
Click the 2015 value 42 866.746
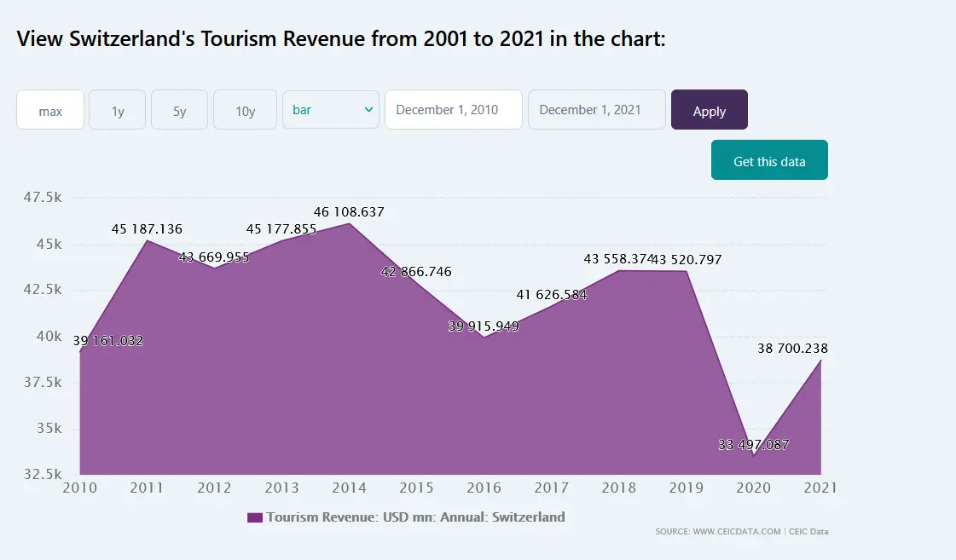pos(416,272)
